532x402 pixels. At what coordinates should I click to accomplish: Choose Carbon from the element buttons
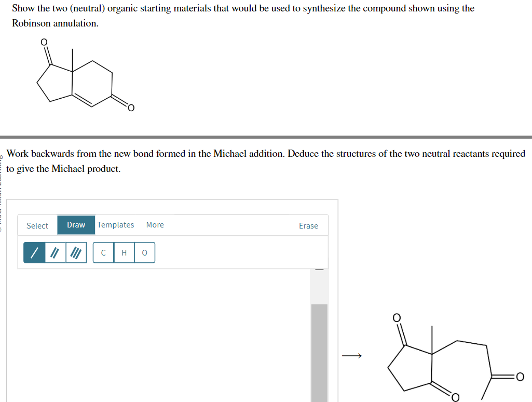tap(103, 252)
